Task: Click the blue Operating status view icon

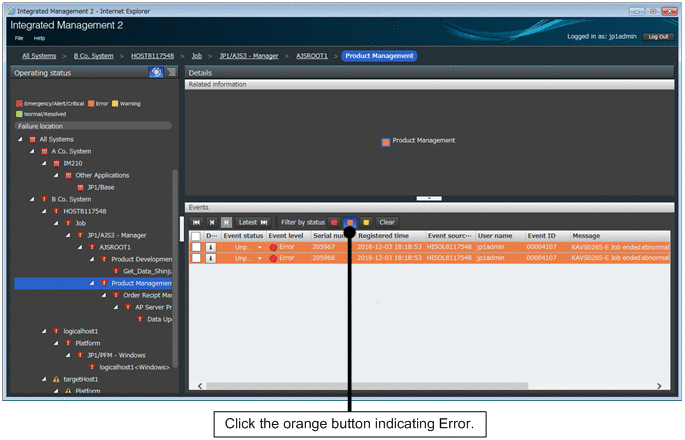Action: 155,73
